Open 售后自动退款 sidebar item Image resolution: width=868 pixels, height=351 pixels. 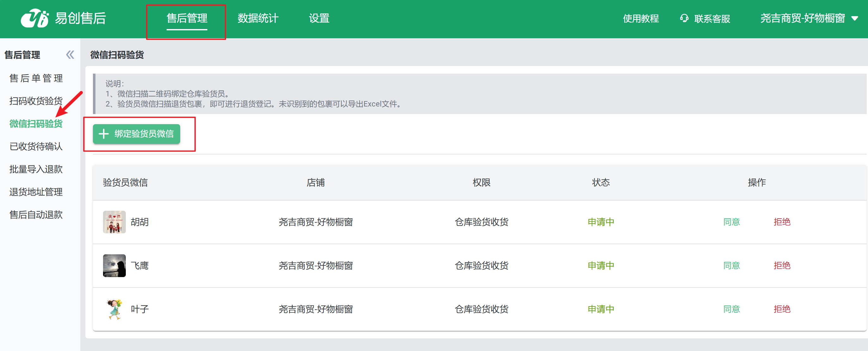[36, 215]
